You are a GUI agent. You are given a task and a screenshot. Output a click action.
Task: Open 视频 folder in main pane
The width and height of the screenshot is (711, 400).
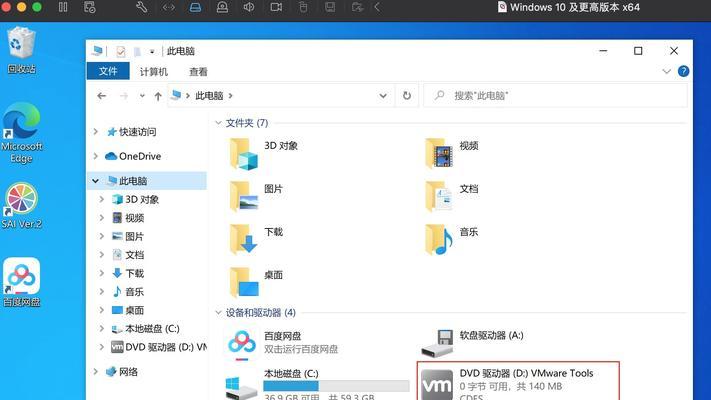(452, 153)
